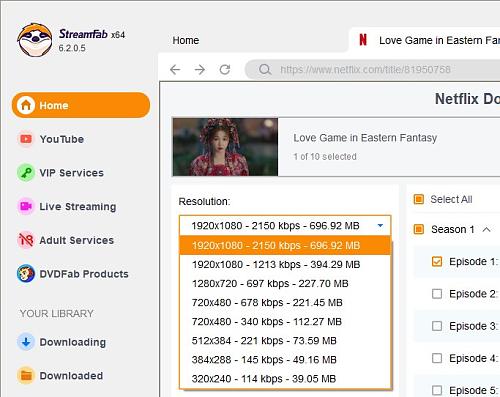Select the Live Streaming camera icon

[26, 206]
